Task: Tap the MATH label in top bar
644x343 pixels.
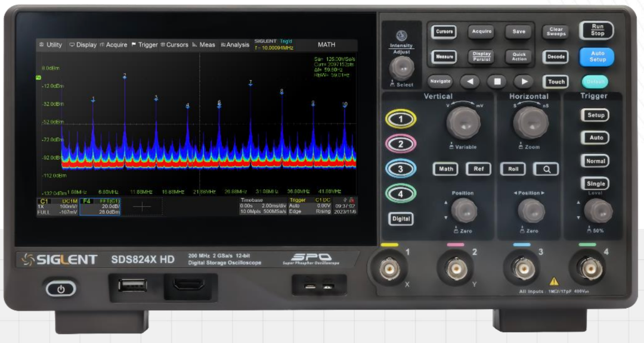Action: (x=327, y=44)
